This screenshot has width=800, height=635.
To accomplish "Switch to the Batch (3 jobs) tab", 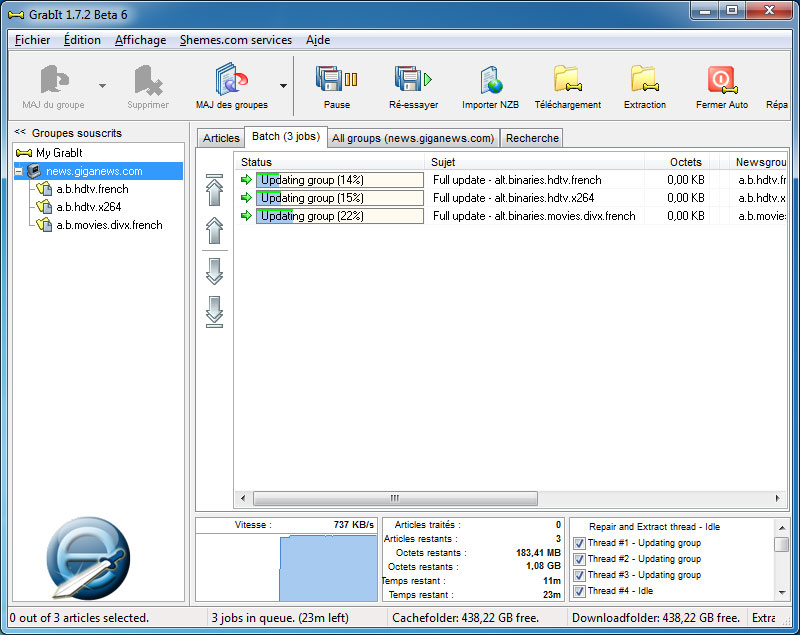I will click(x=286, y=137).
